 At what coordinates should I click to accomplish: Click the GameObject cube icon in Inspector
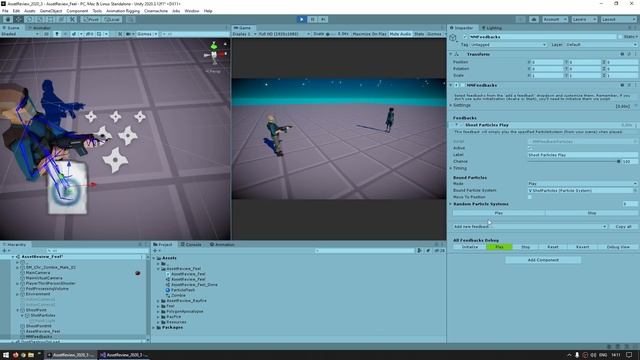click(x=453, y=38)
